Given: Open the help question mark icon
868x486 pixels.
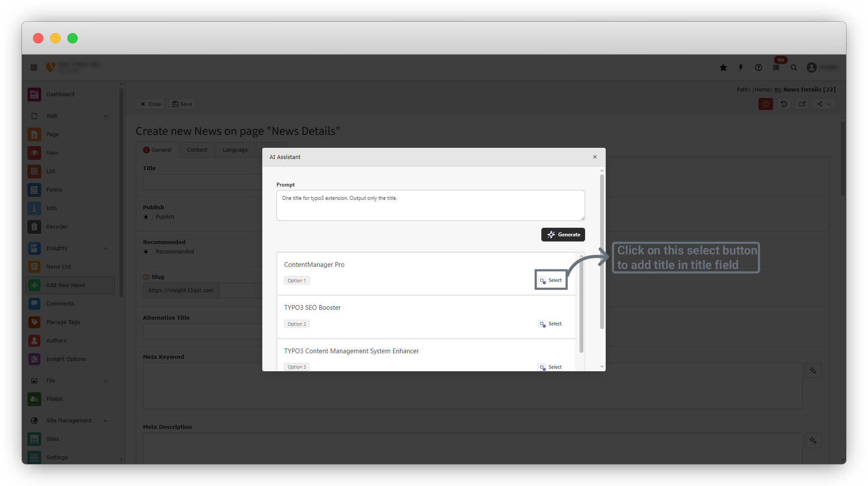Looking at the screenshot, I should 759,67.
